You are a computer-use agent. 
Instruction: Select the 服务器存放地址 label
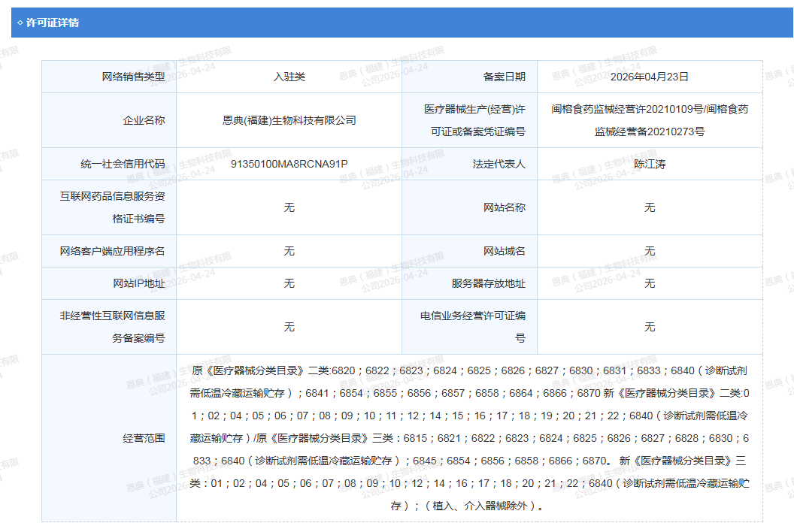488,283
